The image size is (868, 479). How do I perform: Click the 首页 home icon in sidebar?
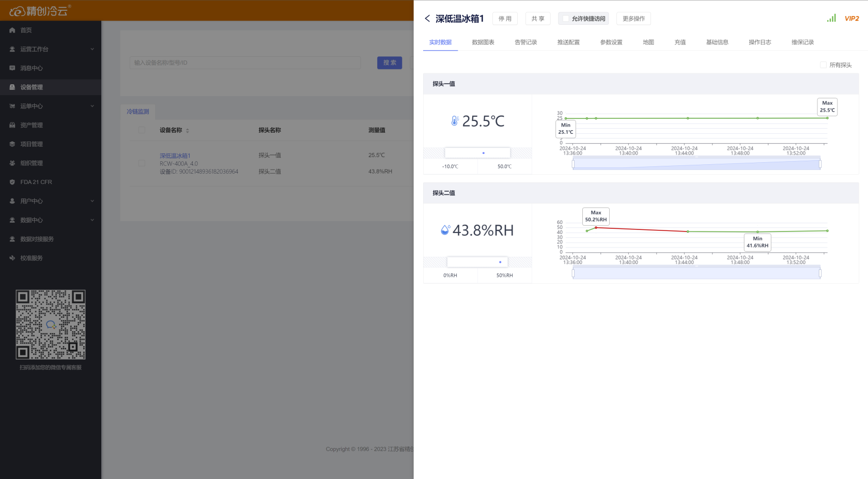pos(12,30)
